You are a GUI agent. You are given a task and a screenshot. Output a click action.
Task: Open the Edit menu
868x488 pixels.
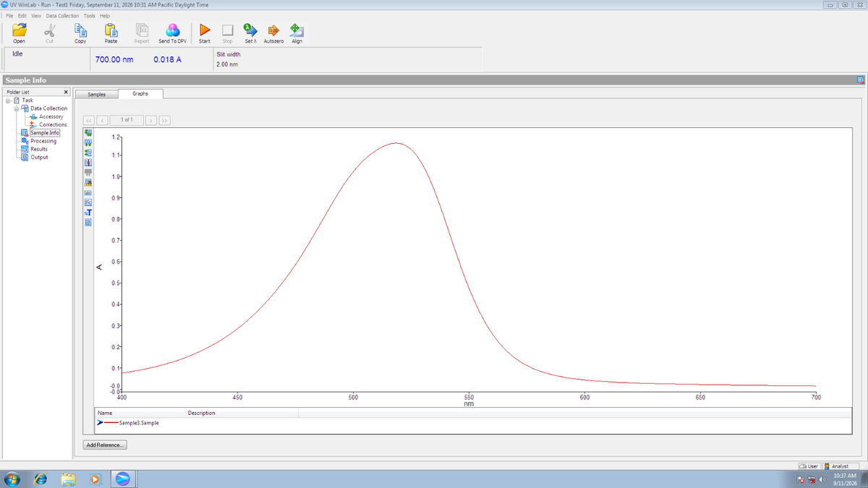pos(22,15)
